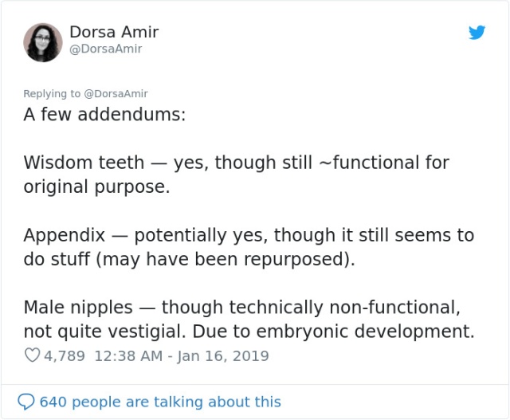Follow the @DorsaAmir mention in Replying to
Image resolution: width=510 pixels, height=420 pixels.
(116, 94)
